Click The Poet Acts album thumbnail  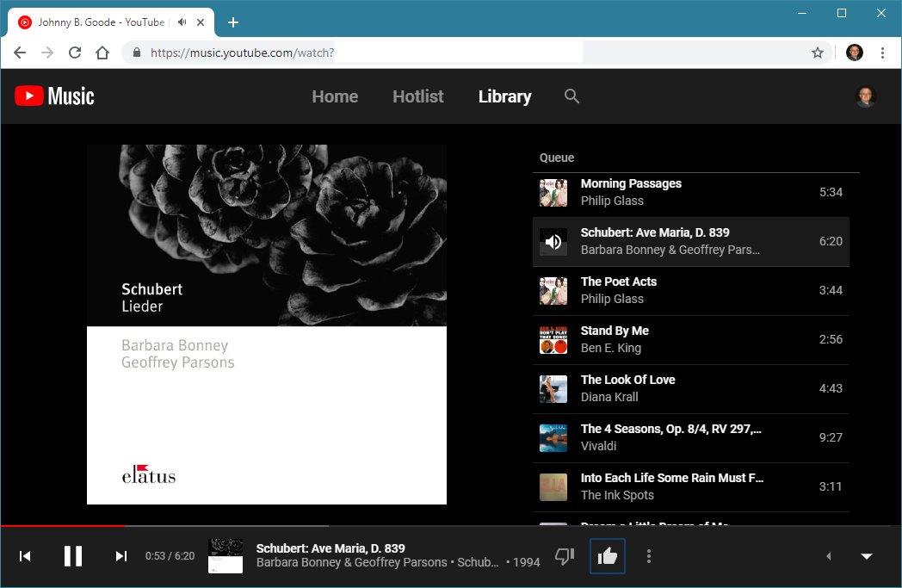click(x=553, y=290)
